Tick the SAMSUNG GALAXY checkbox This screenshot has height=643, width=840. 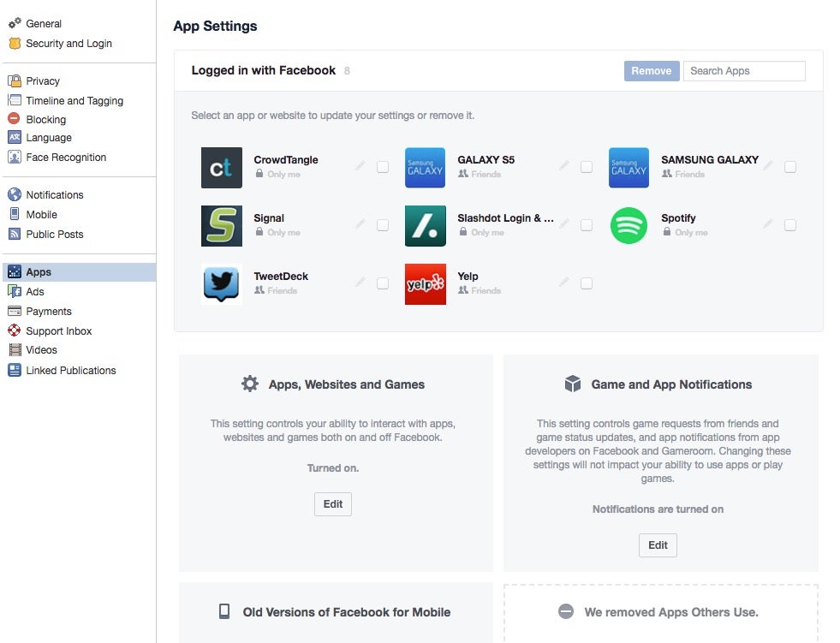(790, 167)
